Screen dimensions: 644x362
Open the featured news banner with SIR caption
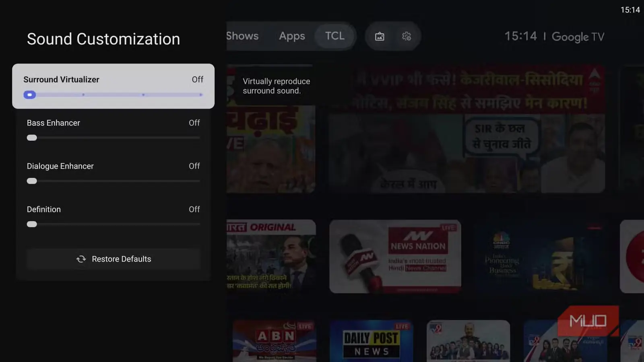466,129
